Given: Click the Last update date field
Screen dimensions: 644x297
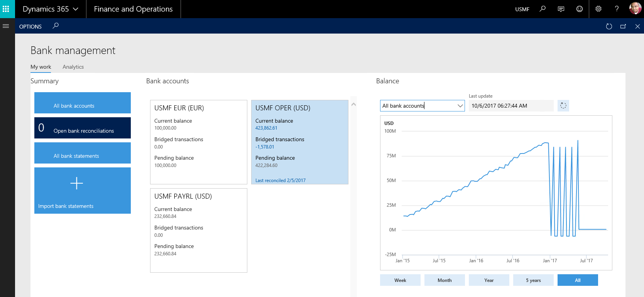Looking at the screenshot, I should pyautogui.click(x=511, y=106).
